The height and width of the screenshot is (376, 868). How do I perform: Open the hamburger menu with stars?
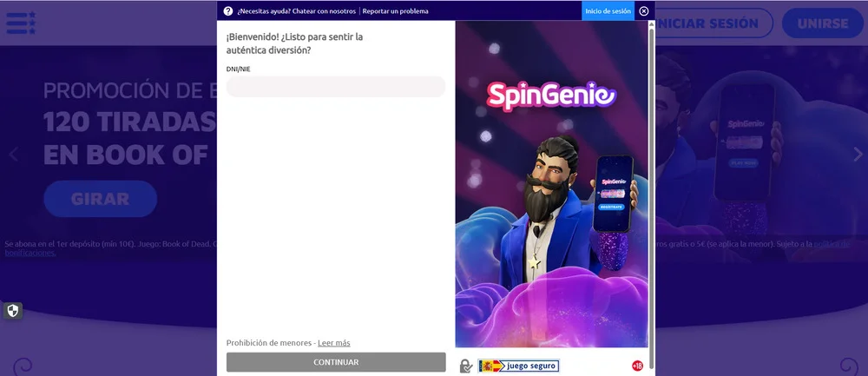[x=21, y=23]
